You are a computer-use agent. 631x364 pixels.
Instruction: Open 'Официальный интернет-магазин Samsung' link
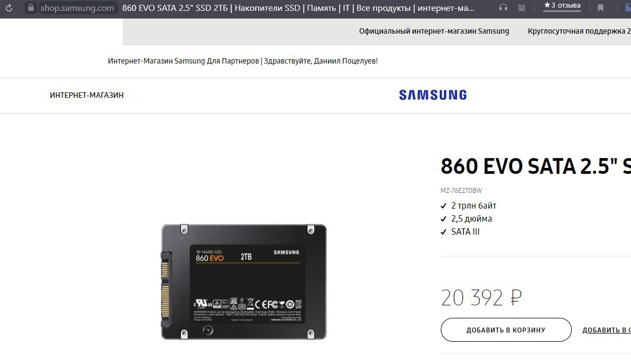coord(434,32)
